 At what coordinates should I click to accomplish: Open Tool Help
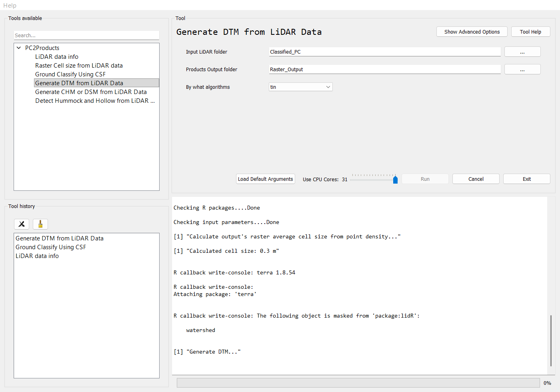530,32
